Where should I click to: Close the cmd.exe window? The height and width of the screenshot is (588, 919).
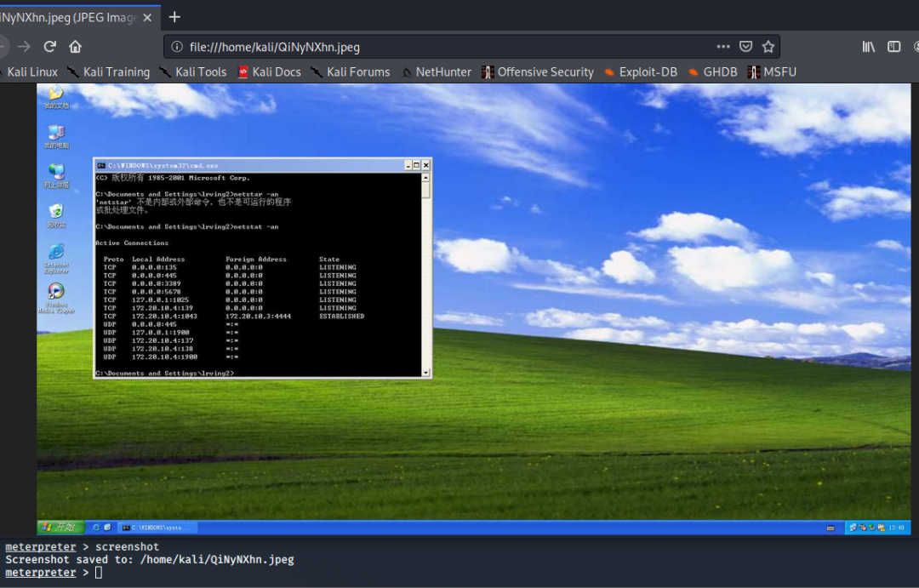pos(426,165)
